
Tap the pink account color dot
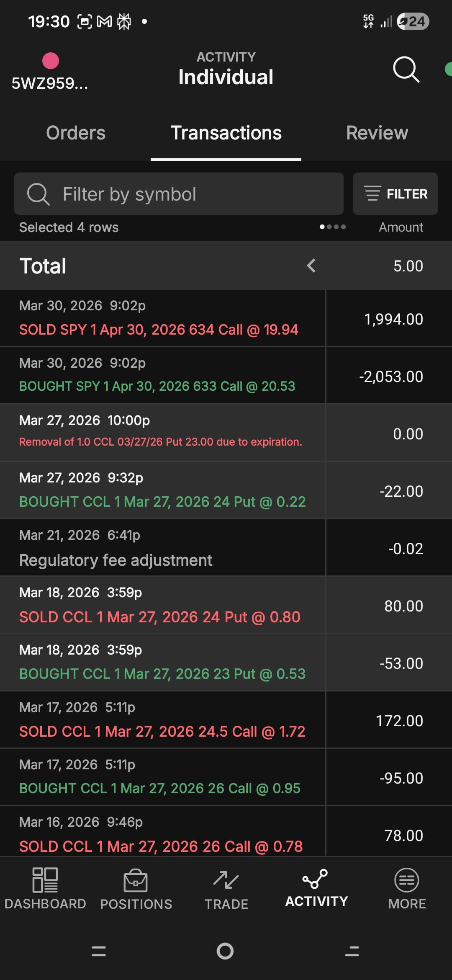(x=51, y=61)
